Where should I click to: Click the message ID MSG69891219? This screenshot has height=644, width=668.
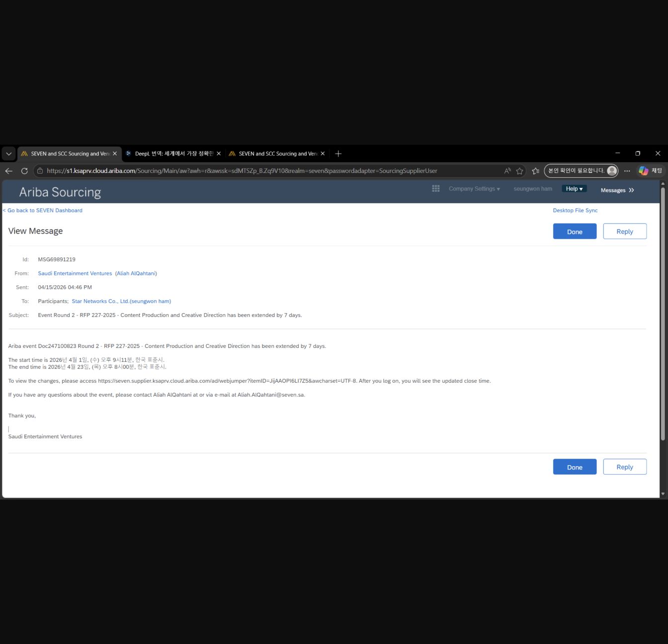click(x=57, y=260)
